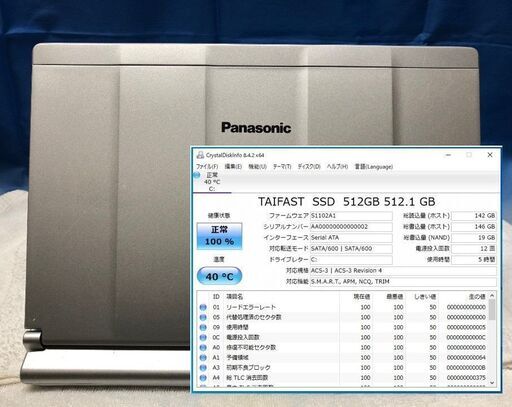This screenshot has width=512, height=407.
Task: Open the ファイル(F) menu
Action: (x=207, y=166)
